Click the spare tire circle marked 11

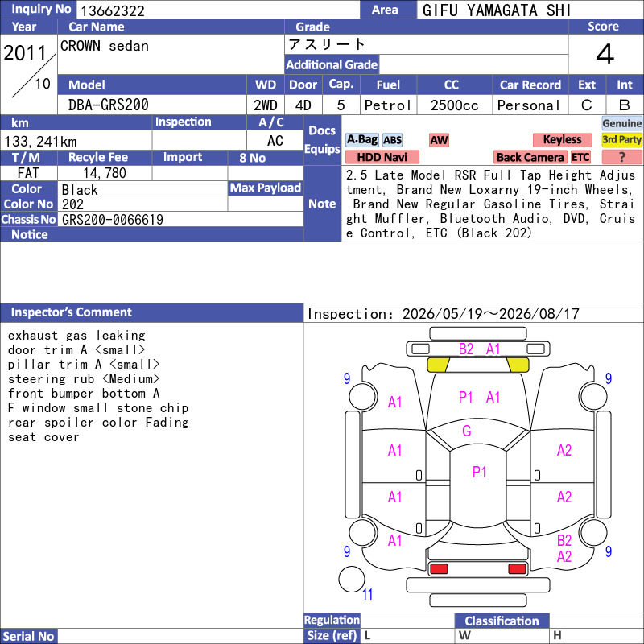pyautogui.click(x=352, y=579)
